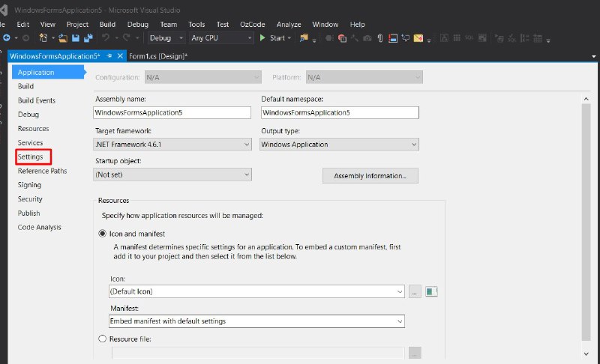Click the grey grid toolbar icon

457,37
